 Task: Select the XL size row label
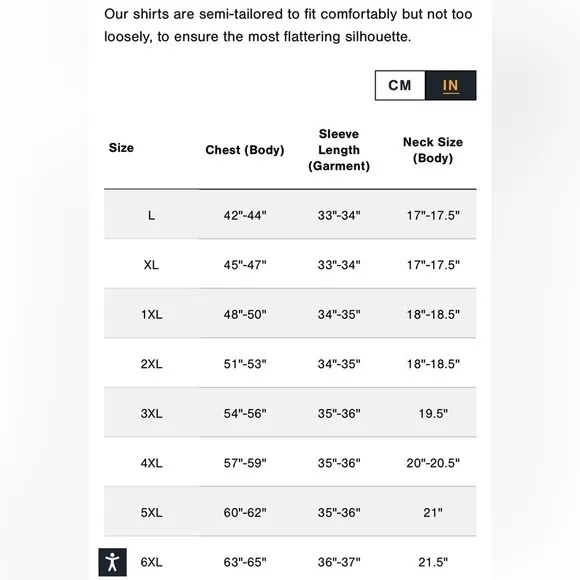coord(151,265)
